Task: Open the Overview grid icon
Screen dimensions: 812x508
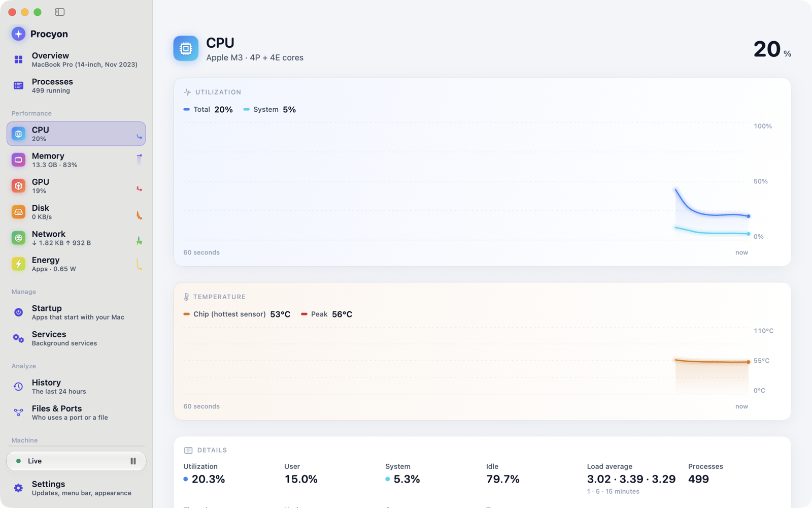Action: [18, 60]
